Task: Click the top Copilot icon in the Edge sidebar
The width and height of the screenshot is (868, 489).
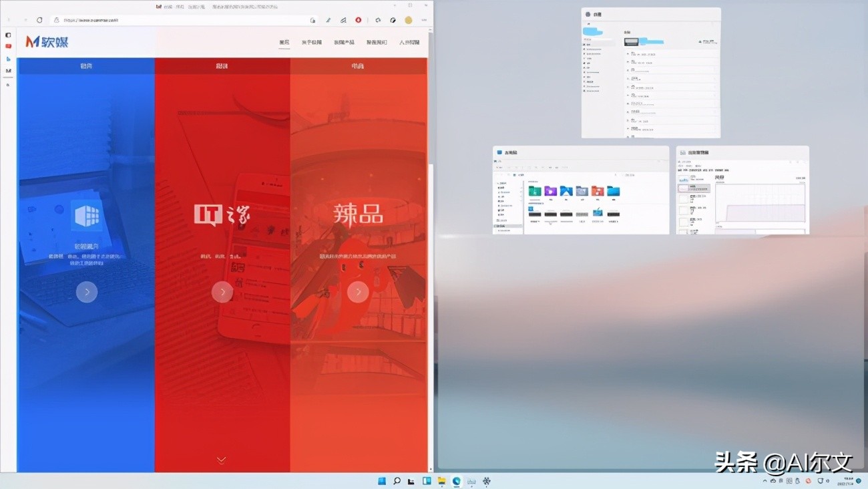Action: pos(8,35)
